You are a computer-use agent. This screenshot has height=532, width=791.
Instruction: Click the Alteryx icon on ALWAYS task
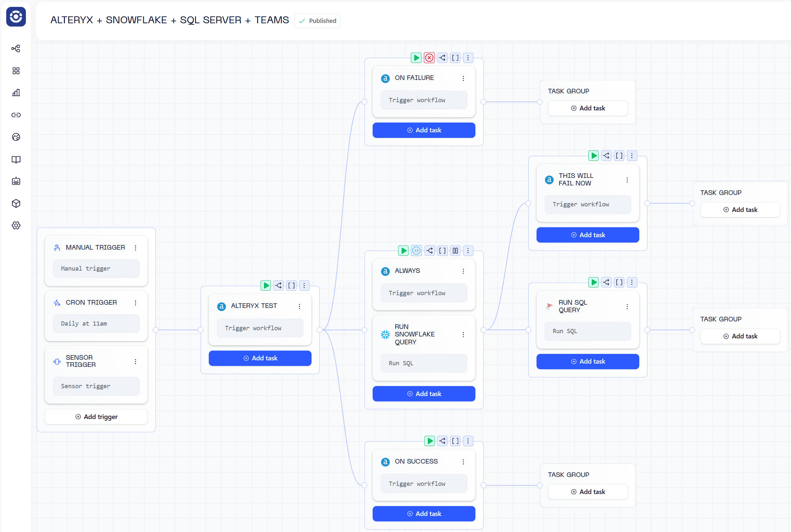[385, 271]
